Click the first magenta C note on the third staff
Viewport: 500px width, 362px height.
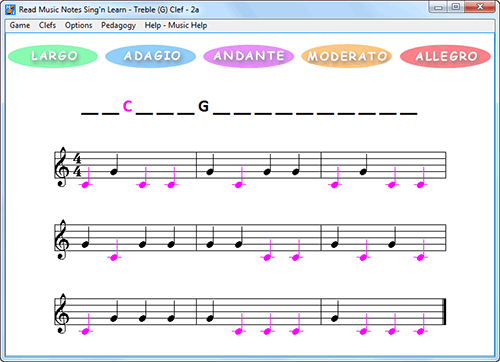tap(86, 331)
